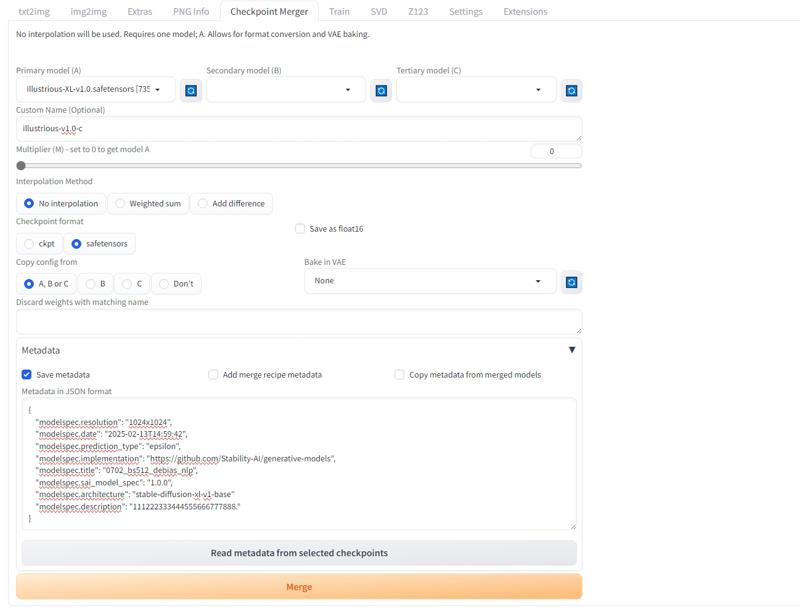
Task: Expand the Bake in VAE dropdown
Action: click(430, 281)
